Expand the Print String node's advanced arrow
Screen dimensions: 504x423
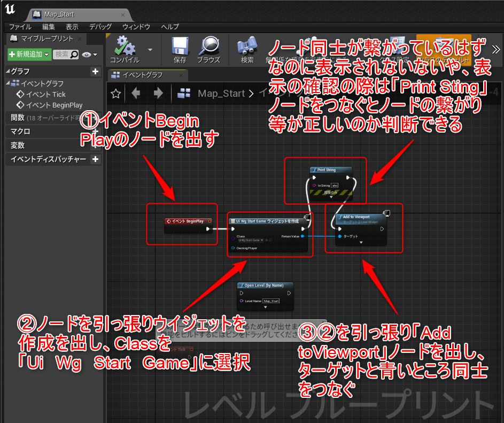click(x=330, y=197)
